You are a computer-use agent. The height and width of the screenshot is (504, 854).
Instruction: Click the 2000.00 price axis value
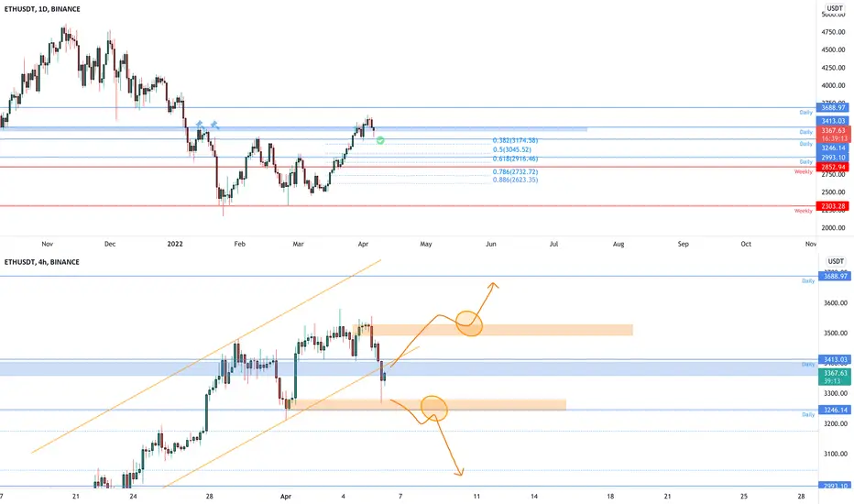[x=833, y=228]
